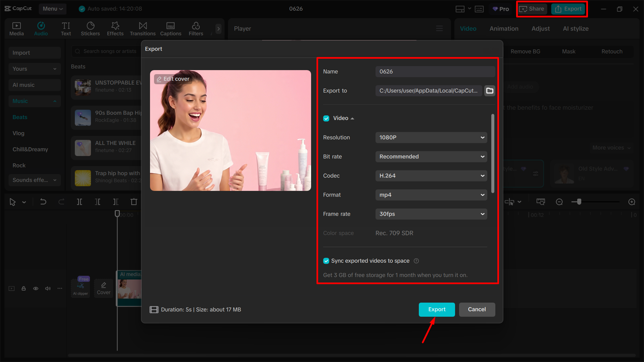Click the Edit cover button

pos(173,79)
